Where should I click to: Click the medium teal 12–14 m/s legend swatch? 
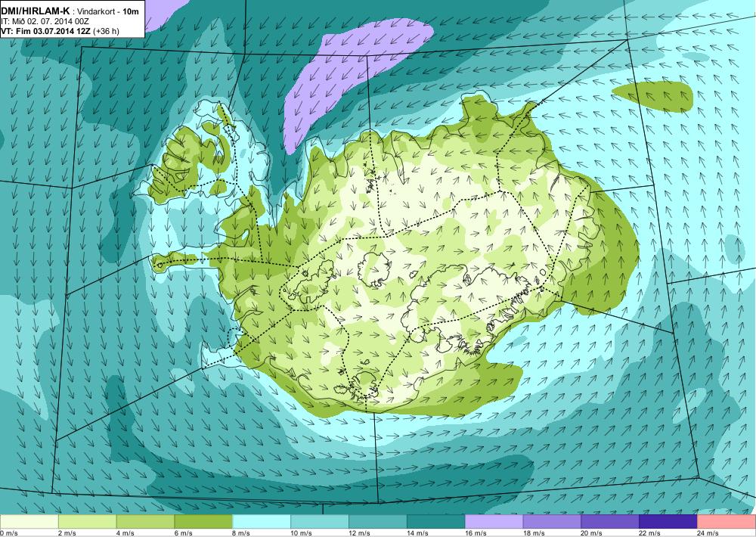click(378, 522)
